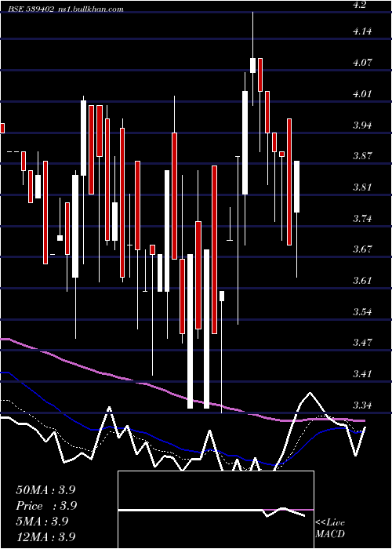Select the 3.41 price axis label

[x=362, y=374]
